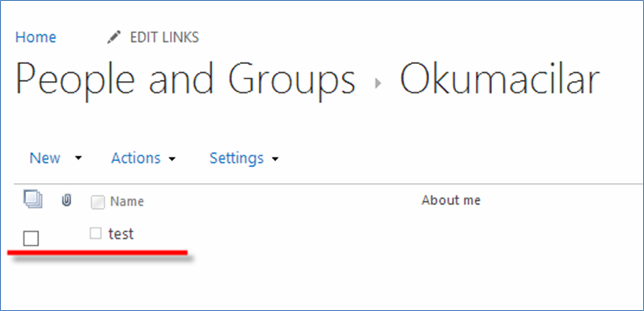Go to the Home navigation link
This screenshot has height=311, width=644.
coord(36,37)
